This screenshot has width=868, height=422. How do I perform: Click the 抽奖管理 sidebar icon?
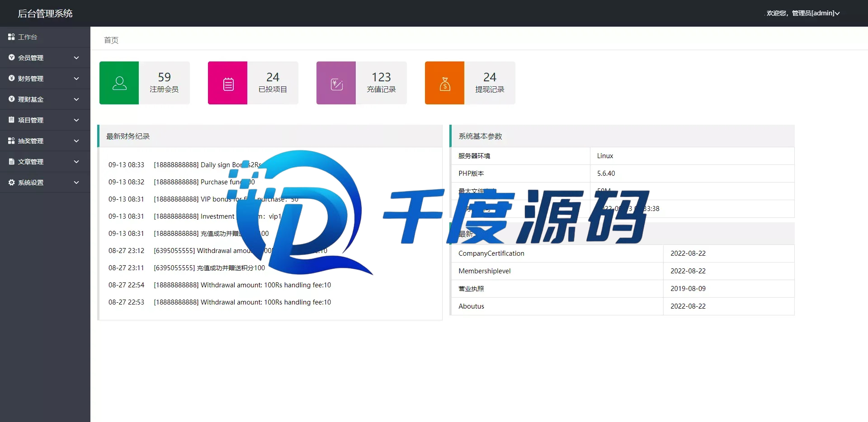(x=11, y=141)
